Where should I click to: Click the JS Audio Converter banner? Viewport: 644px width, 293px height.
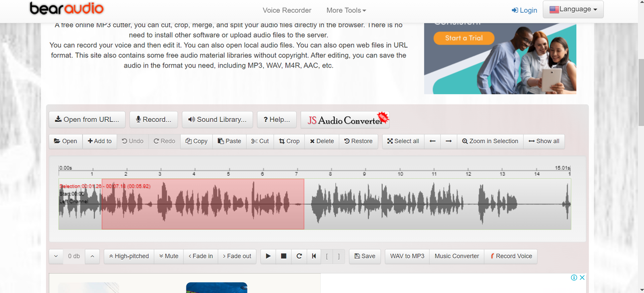coord(345,120)
